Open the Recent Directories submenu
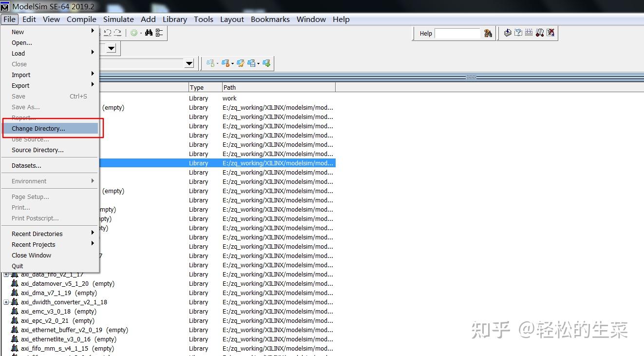644x356 pixels. tap(50, 234)
